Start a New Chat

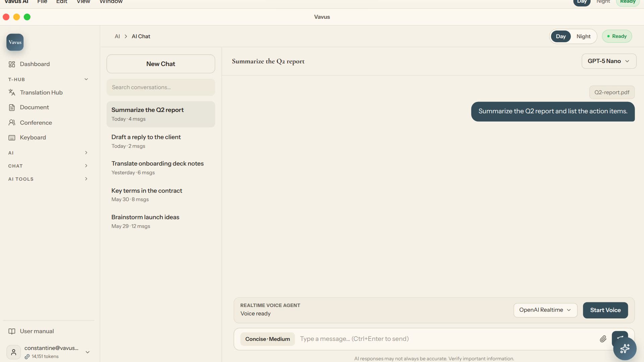(161, 64)
